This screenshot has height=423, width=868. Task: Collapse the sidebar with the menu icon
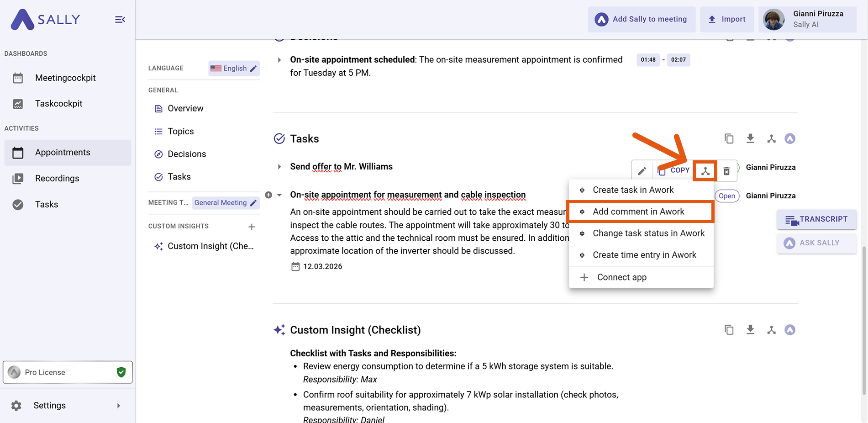tap(120, 20)
